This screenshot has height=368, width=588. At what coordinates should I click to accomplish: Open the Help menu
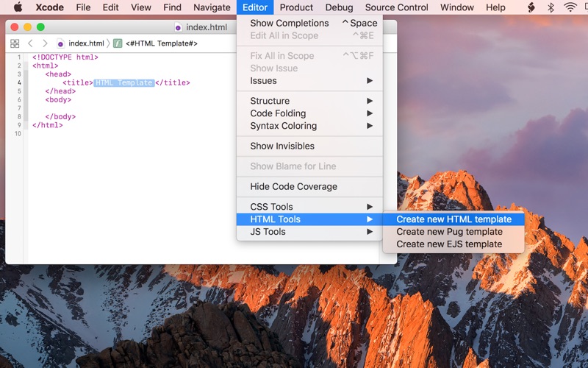(x=495, y=7)
